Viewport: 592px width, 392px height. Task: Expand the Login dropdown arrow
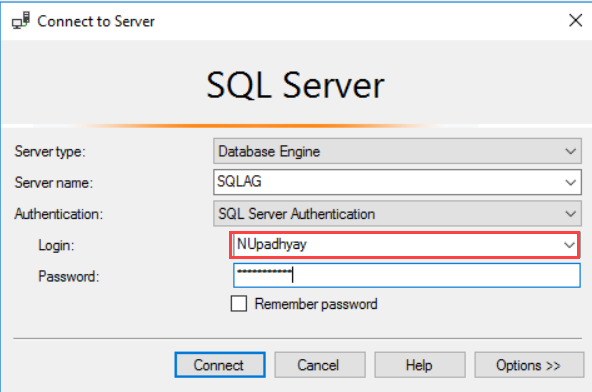click(569, 245)
